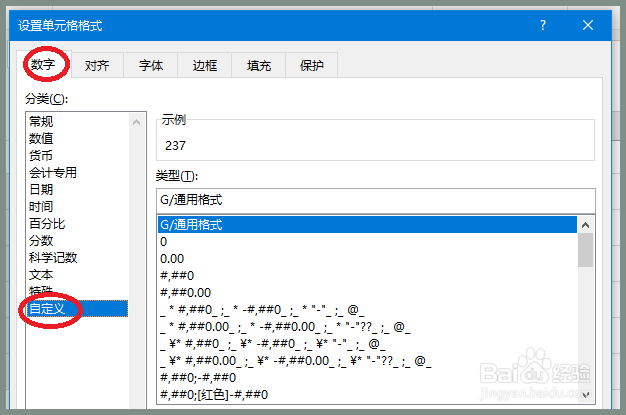Switch to the 对齐 tab
Screen dimensions: 626x415
(x=97, y=65)
